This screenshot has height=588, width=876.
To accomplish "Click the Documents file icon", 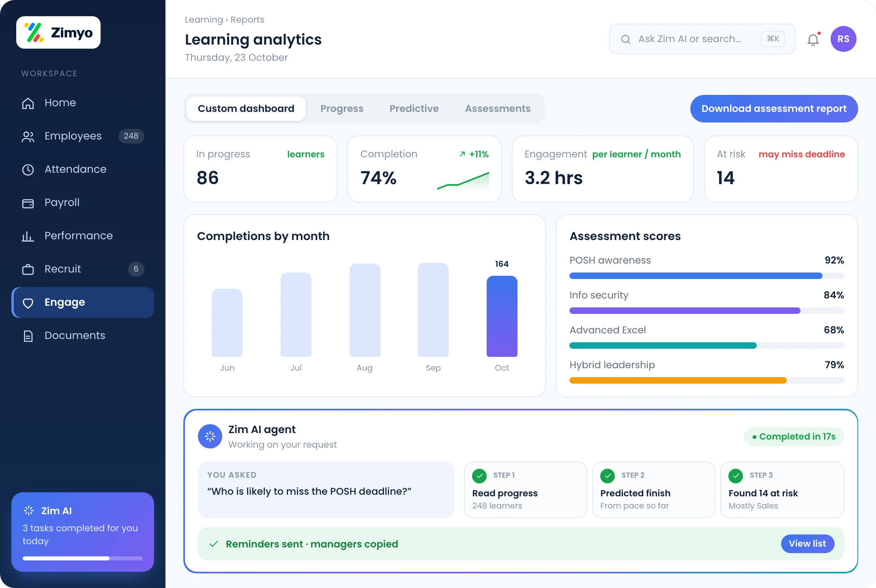I will (28, 336).
